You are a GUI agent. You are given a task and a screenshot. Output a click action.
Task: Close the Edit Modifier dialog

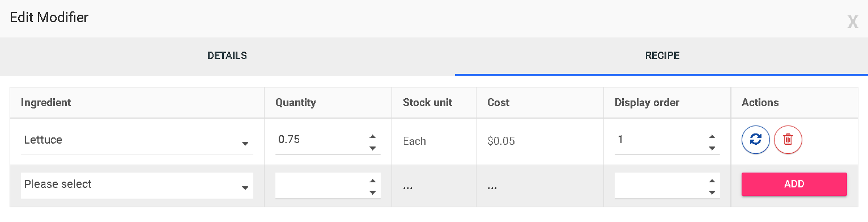pos(853,22)
